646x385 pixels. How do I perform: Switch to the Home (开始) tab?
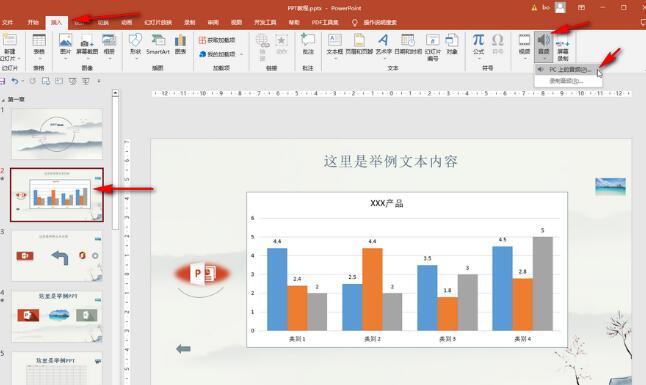pos(33,23)
